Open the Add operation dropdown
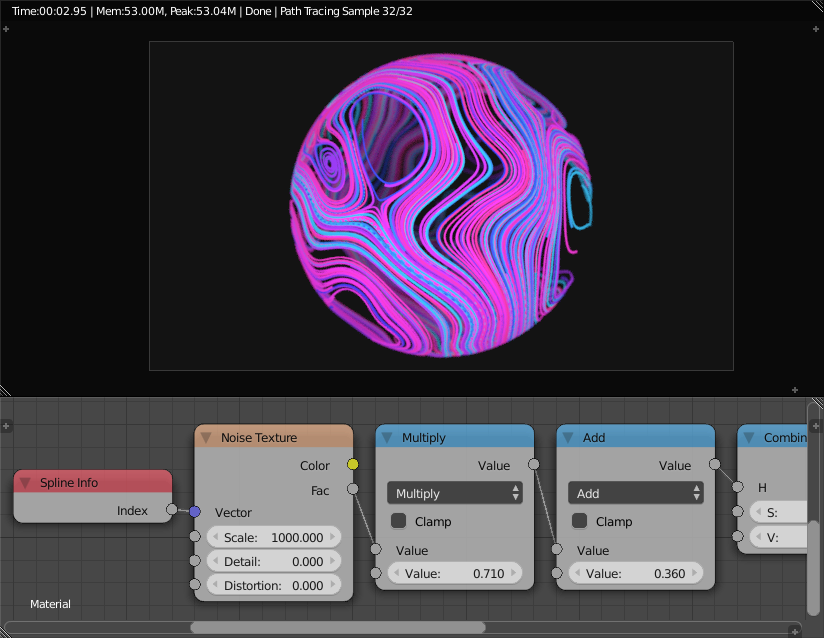Image resolution: width=824 pixels, height=638 pixels. [636, 493]
